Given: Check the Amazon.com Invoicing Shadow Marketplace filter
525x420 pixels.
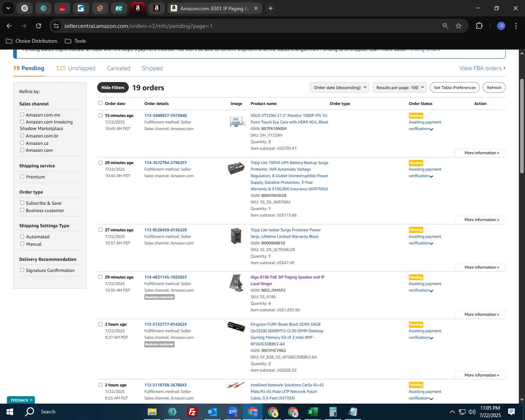Looking at the screenshot, I should tap(22, 121).
